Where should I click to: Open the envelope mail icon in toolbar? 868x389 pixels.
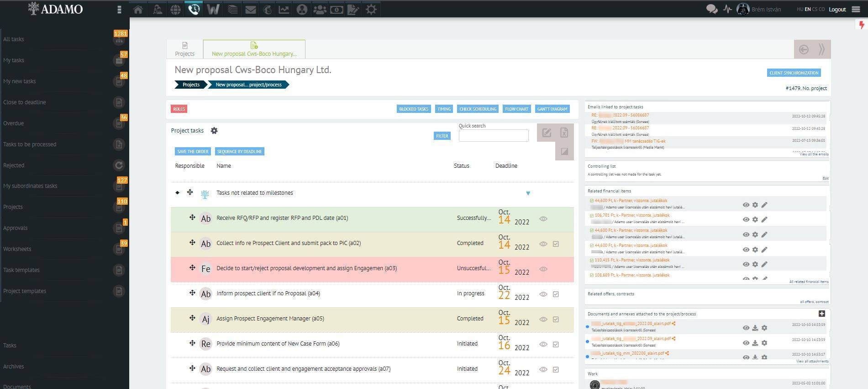250,9
